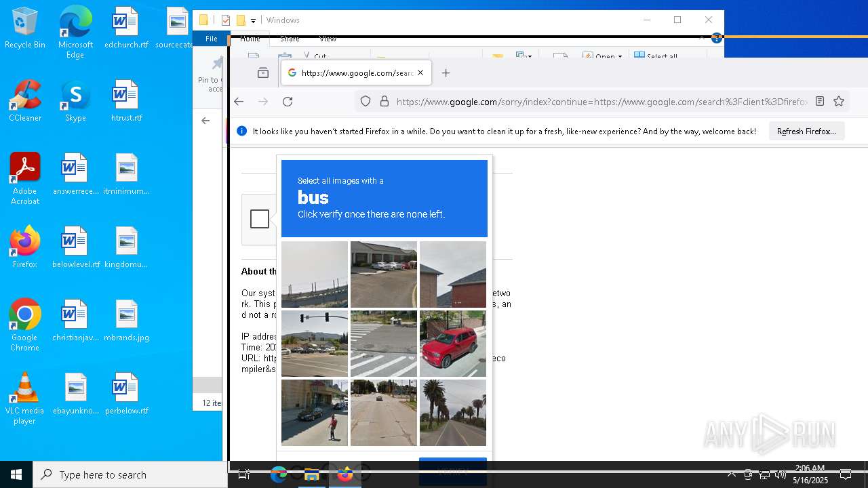Screen dimensions: 868x488
Task: Select captcha tile with palm trees
Action: point(453,413)
